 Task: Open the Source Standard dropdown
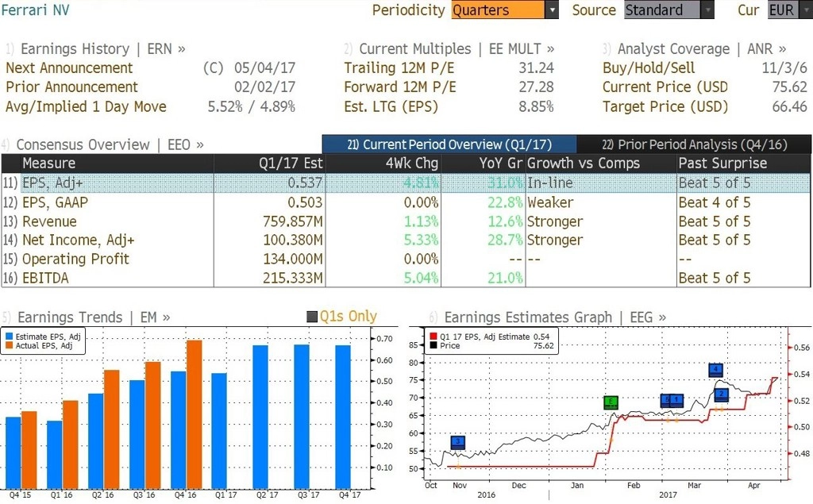click(x=669, y=10)
